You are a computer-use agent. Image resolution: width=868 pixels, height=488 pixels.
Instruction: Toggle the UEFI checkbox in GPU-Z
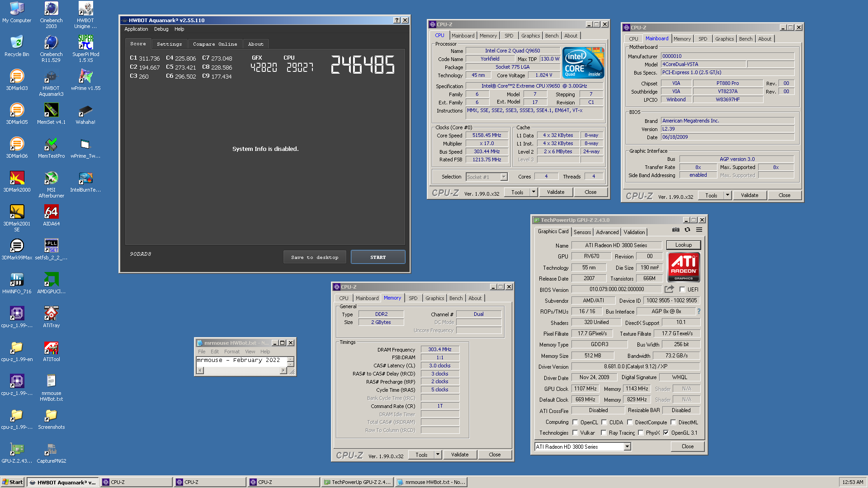click(x=682, y=290)
